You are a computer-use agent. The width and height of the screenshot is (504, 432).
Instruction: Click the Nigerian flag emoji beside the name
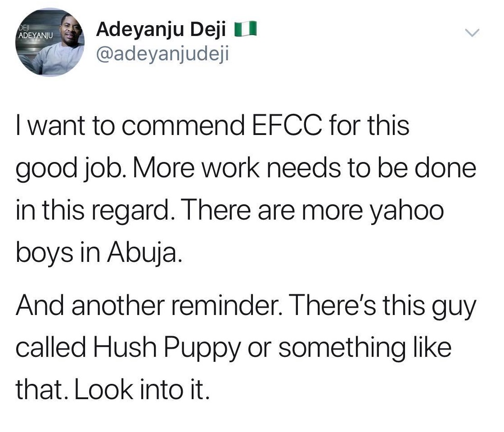[247, 31]
